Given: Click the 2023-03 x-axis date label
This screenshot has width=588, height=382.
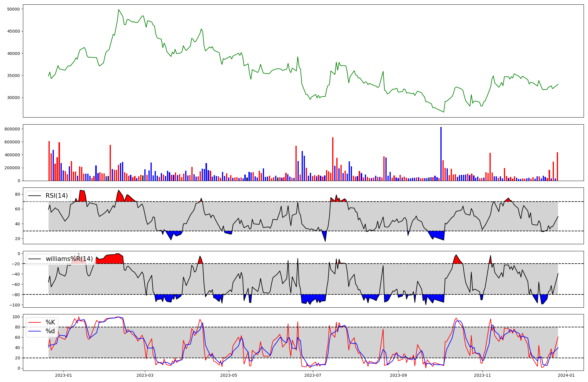Looking at the screenshot, I should [145, 375].
